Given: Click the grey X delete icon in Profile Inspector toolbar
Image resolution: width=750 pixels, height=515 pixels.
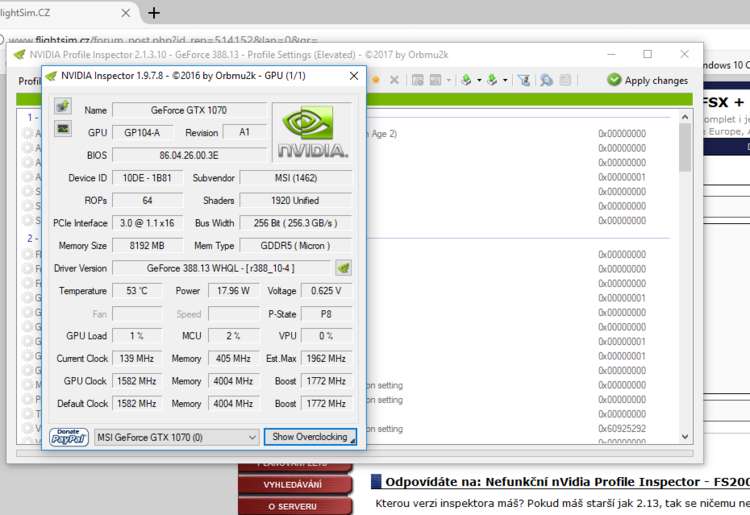Looking at the screenshot, I should click(x=394, y=80).
